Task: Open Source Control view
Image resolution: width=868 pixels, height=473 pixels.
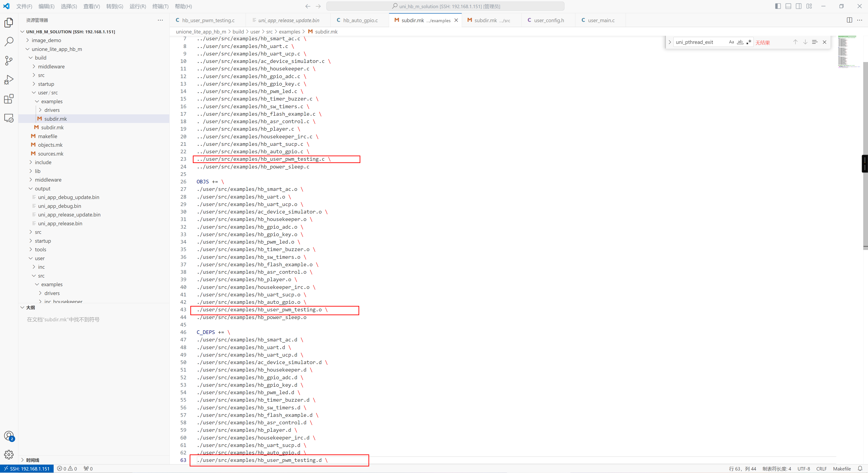Action: (x=9, y=61)
